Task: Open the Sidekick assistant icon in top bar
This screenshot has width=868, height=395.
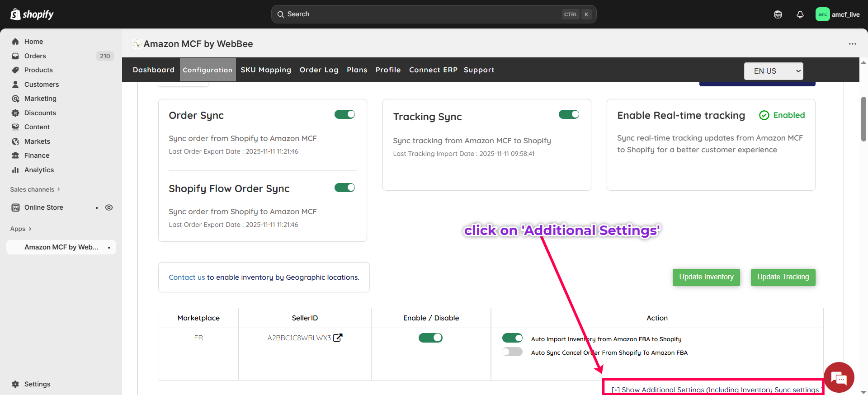Action: [778, 14]
